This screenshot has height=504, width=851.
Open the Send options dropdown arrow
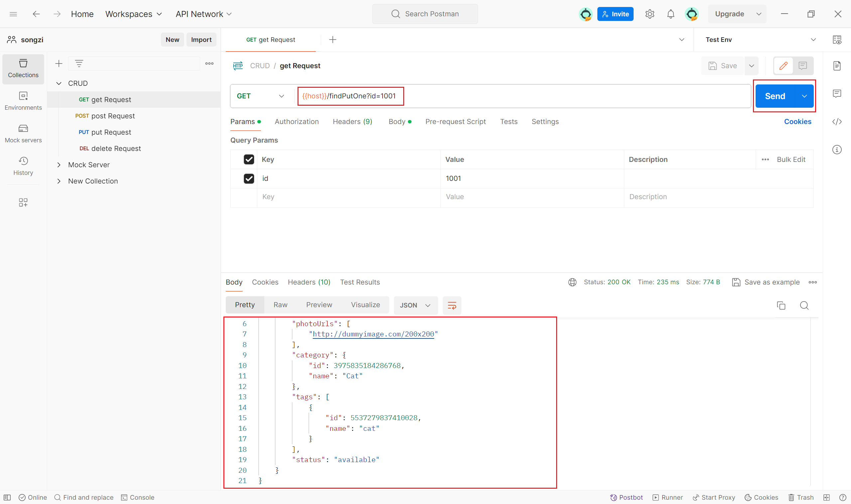[804, 96]
